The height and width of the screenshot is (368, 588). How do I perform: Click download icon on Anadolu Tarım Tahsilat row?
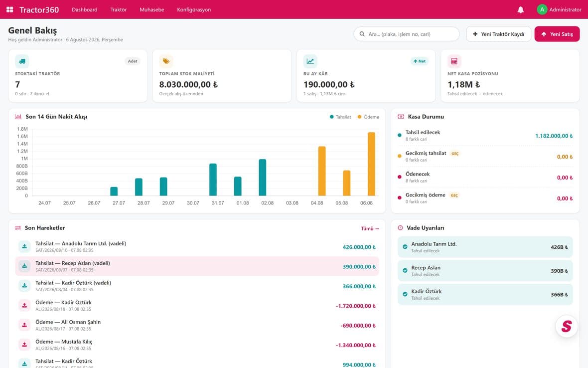pos(24,246)
